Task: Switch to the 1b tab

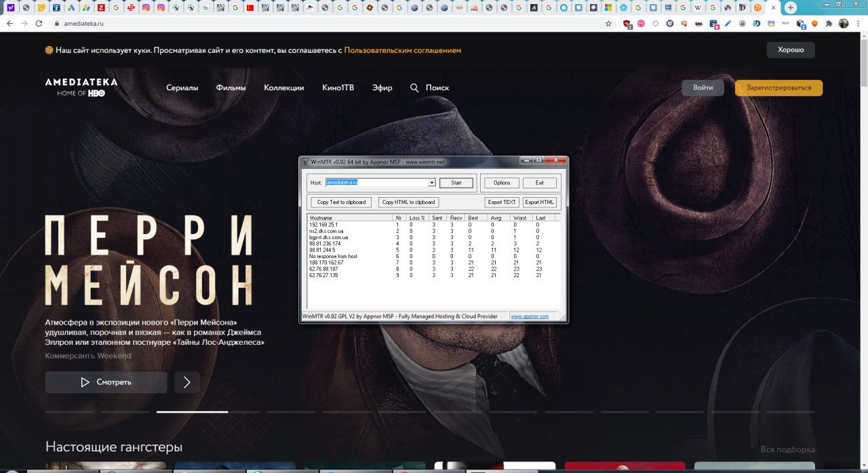Action: (x=205, y=7)
